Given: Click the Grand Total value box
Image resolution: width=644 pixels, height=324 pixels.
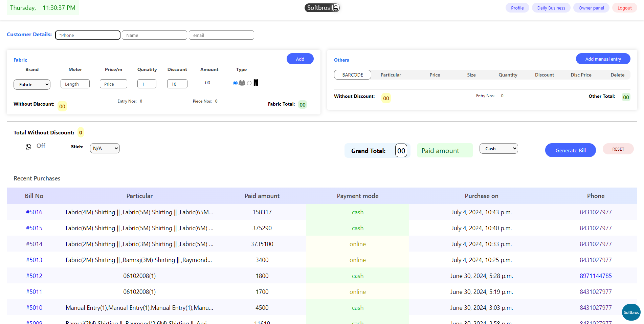Looking at the screenshot, I should pyautogui.click(x=401, y=151).
